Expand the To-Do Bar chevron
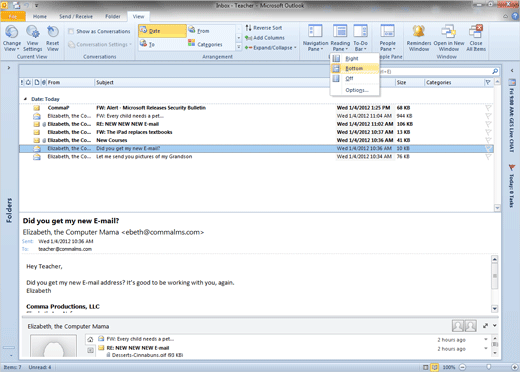This screenshot has width=520, height=372. pos(512,70)
